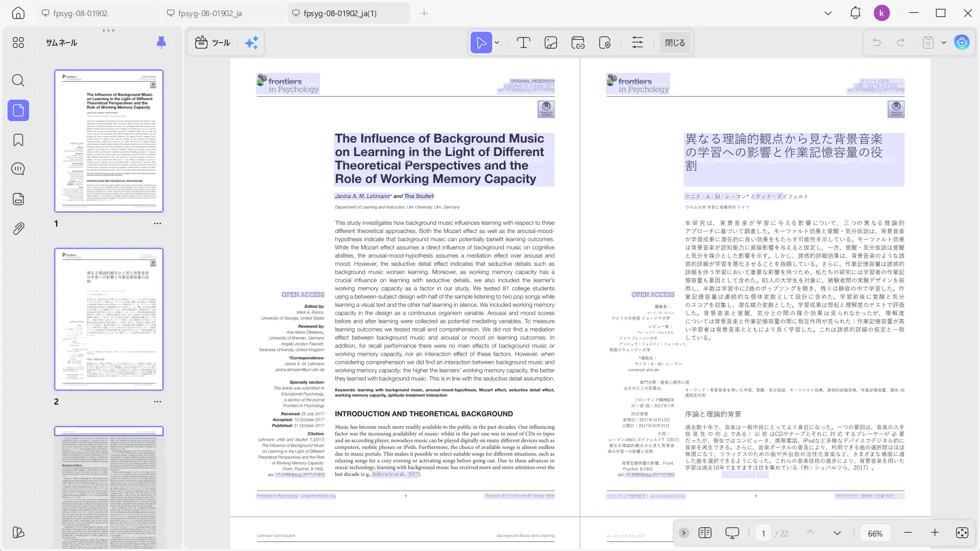
Task: Add a new tab with the plus button
Action: 424,13
